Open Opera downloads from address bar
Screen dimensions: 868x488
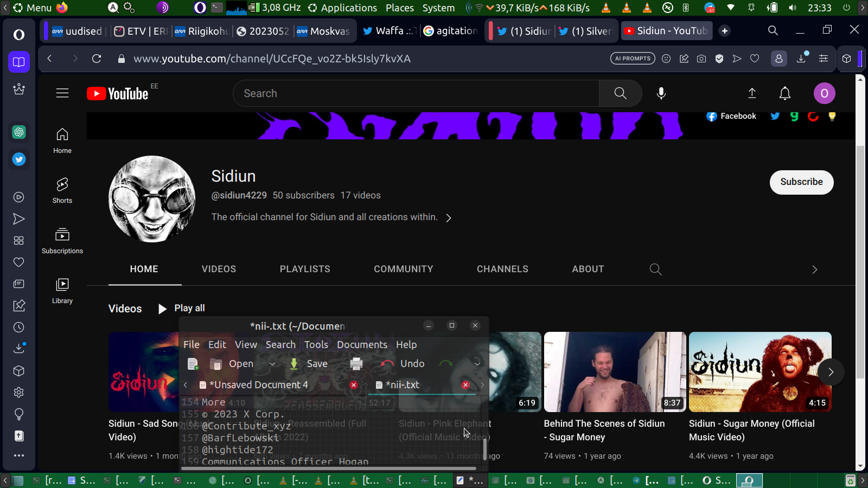pos(801,59)
